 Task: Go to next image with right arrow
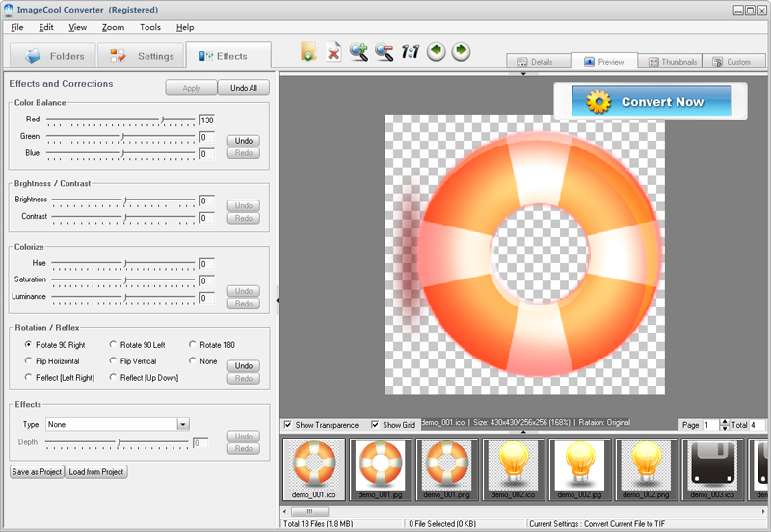pos(462,52)
